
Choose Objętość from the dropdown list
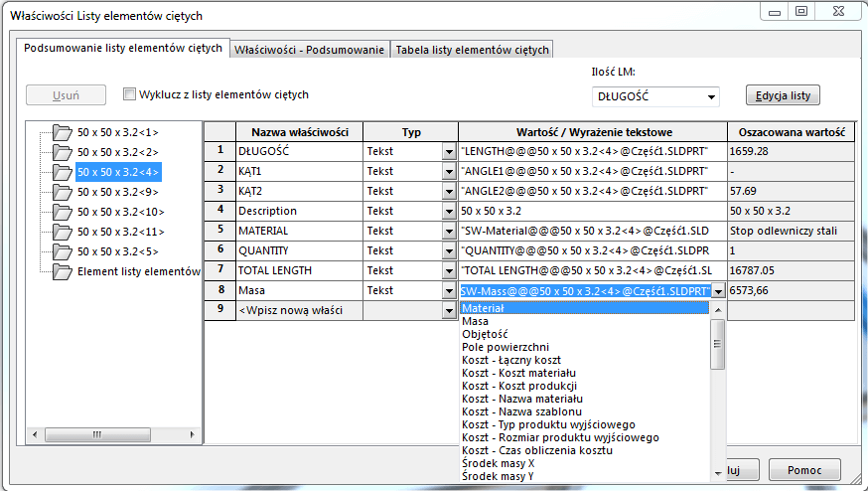(x=485, y=334)
